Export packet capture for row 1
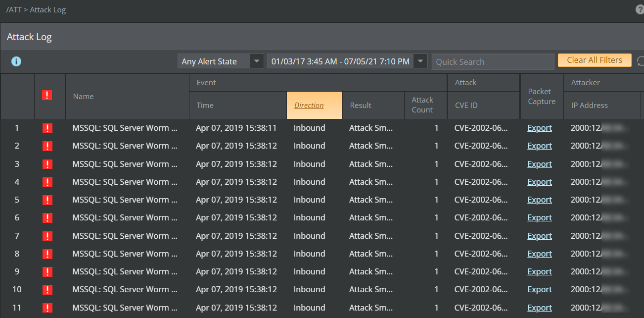This screenshot has width=644, height=318. [540, 128]
